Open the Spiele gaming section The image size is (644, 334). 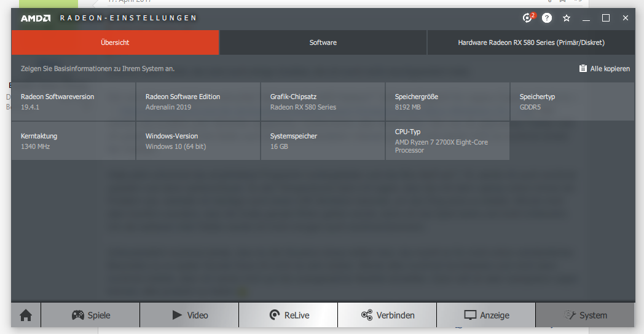[x=90, y=315]
